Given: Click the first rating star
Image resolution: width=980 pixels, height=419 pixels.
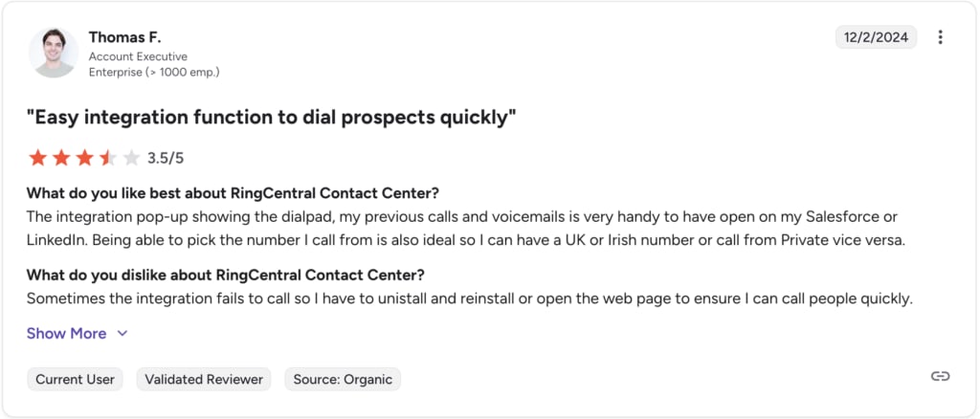Looking at the screenshot, I should [x=37, y=158].
